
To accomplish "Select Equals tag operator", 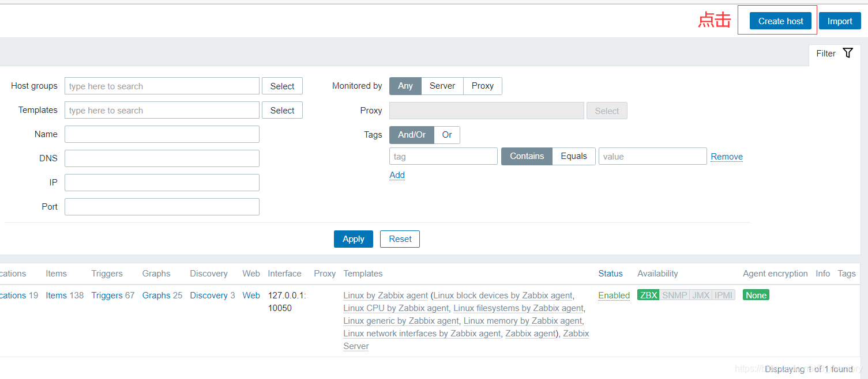I will 574,156.
